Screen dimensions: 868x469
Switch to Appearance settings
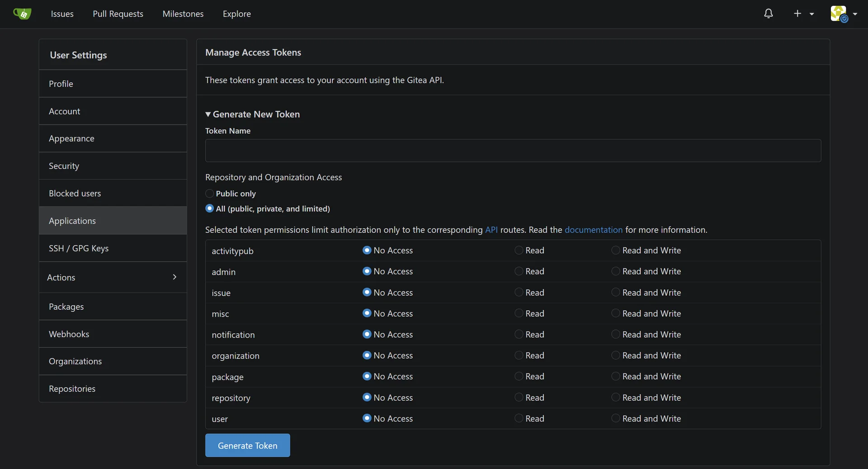(113, 138)
